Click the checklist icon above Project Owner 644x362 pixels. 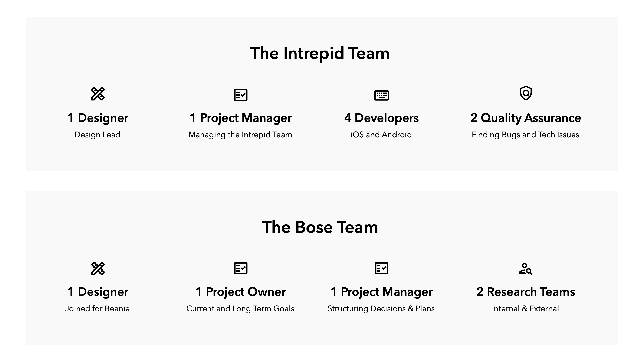coord(241,268)
